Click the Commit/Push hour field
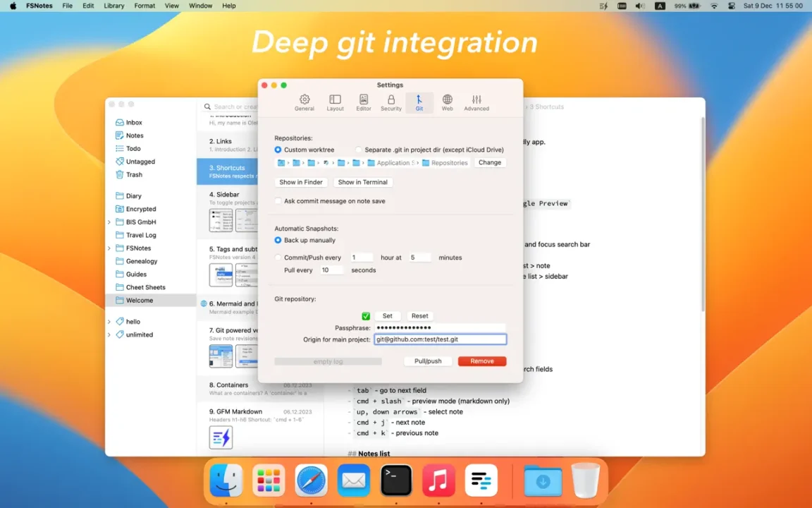Image resolution: width=812 pixels, height=508 pixels. (362, 258)
